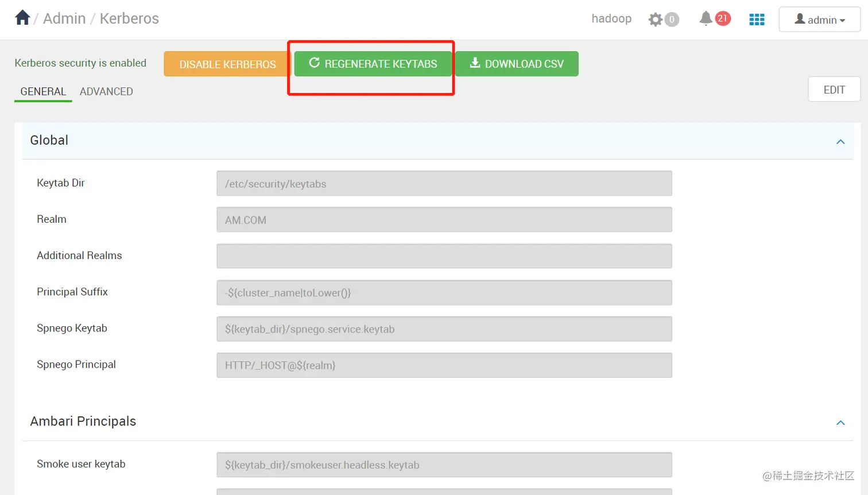Viewport: 868px width, 495px height.
Task: Click the 'Realm' label
Action: (x=52, y=219)
